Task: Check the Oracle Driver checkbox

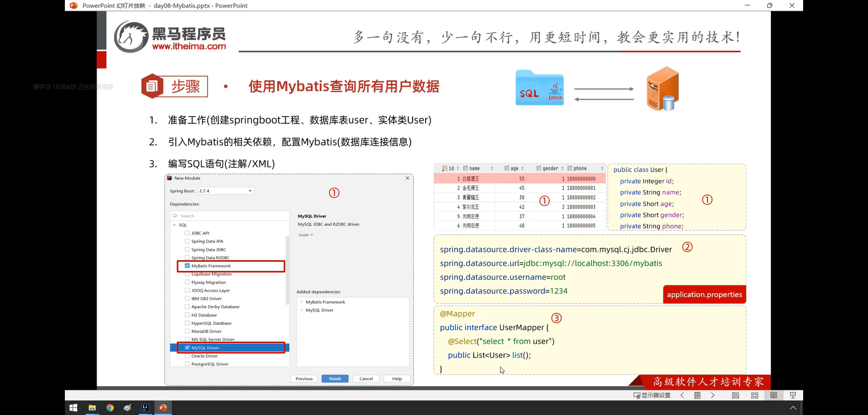Action: tap(187, 356)
